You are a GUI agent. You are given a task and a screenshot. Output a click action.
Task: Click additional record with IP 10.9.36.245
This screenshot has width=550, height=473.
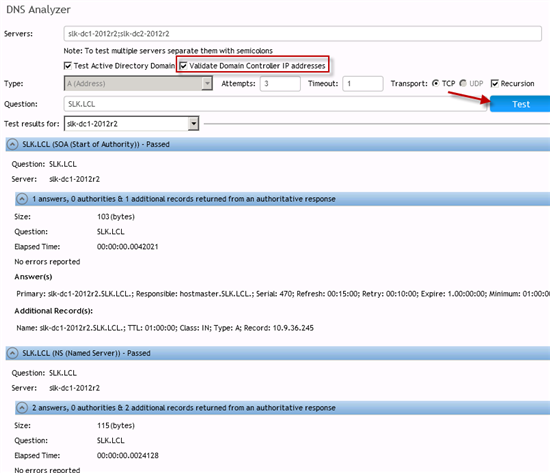click(165, 328)
